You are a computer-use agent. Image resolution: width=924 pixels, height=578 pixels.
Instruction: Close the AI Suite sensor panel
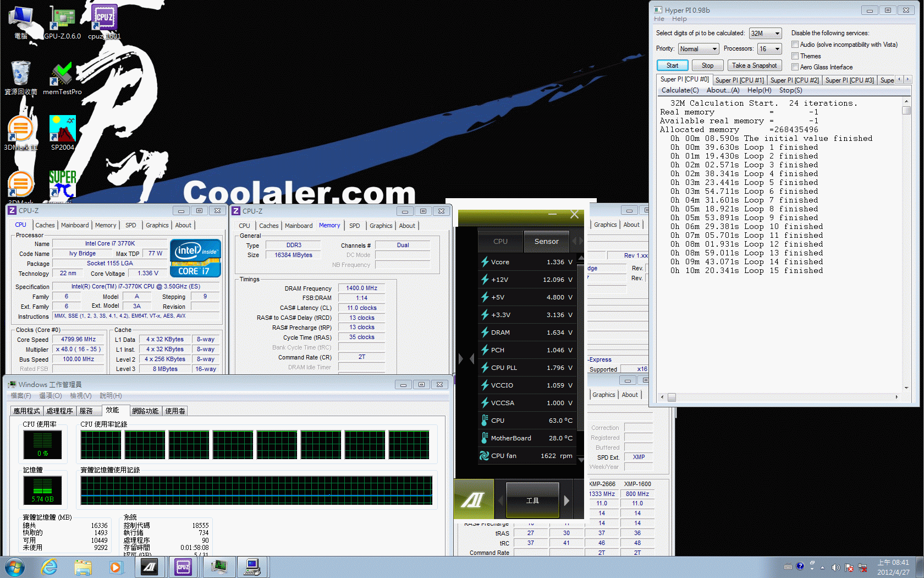point(574,215)
